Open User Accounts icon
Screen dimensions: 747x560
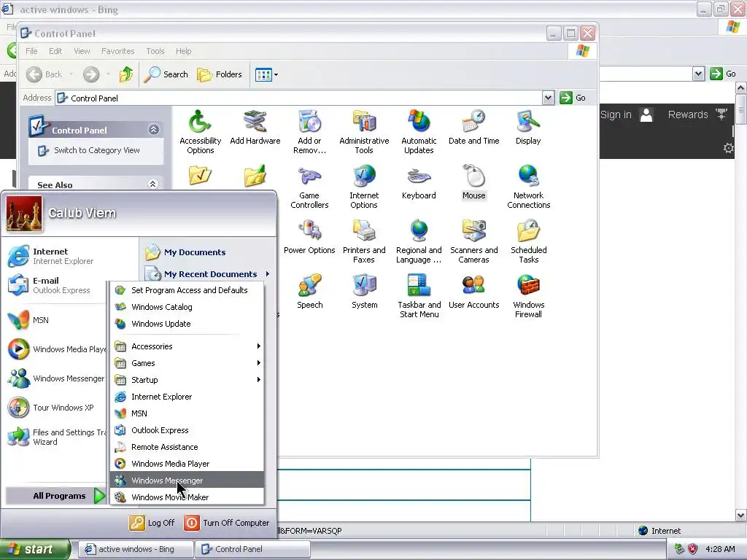[x=473, y=292]
